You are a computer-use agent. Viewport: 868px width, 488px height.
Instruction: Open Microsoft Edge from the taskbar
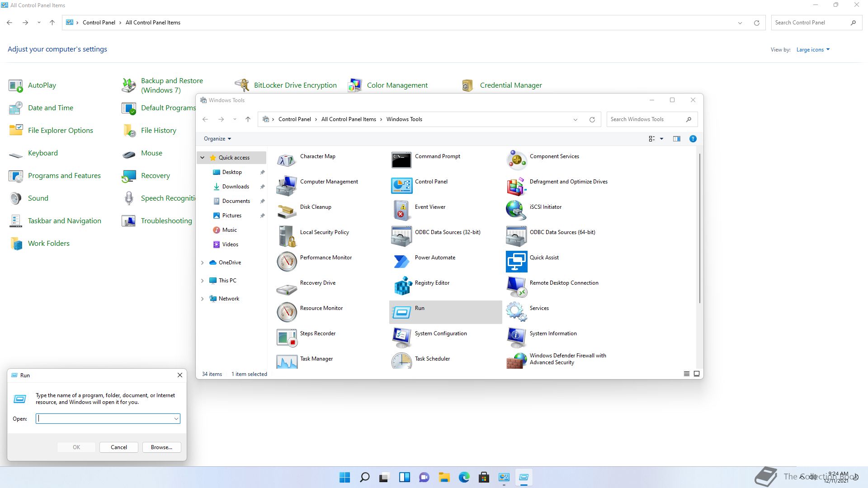click(464, 477)
